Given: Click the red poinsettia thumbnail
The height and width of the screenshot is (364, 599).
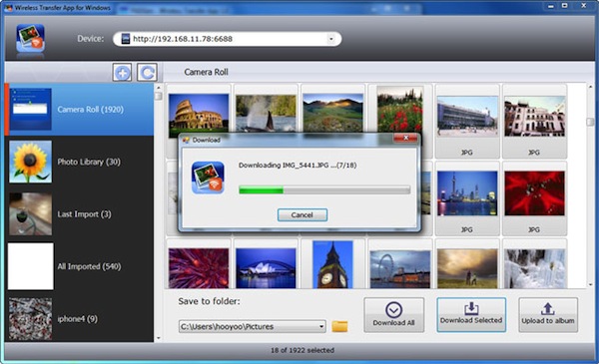Looking at the screenshot, I should 534,193.
